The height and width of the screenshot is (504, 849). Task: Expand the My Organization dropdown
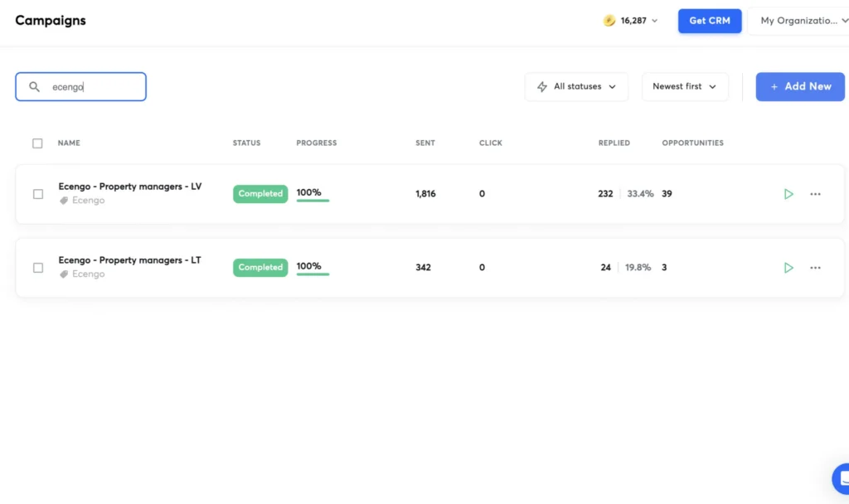[798, 21]
